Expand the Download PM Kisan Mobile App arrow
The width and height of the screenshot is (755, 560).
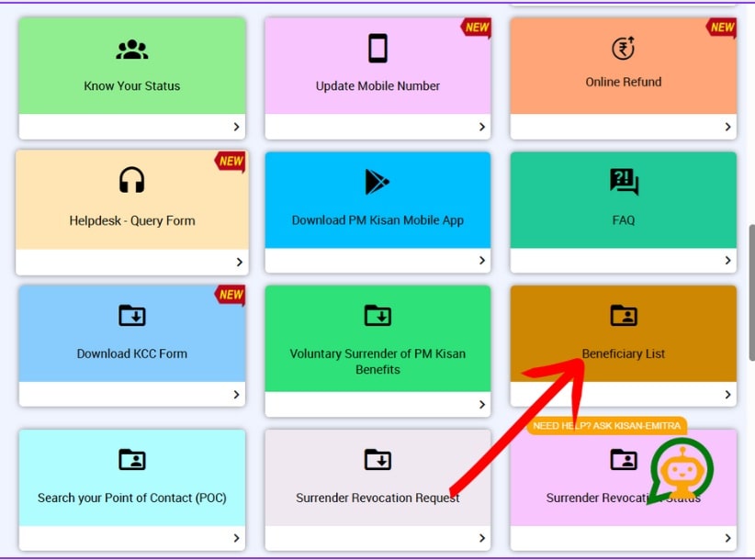pyautogui.click(x=482, y=261)
